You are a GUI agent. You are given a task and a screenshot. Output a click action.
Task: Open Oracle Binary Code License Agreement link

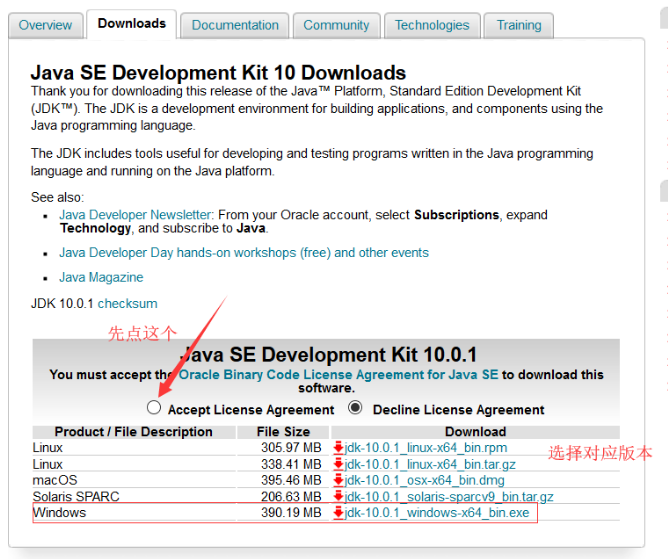coord(338,375)
